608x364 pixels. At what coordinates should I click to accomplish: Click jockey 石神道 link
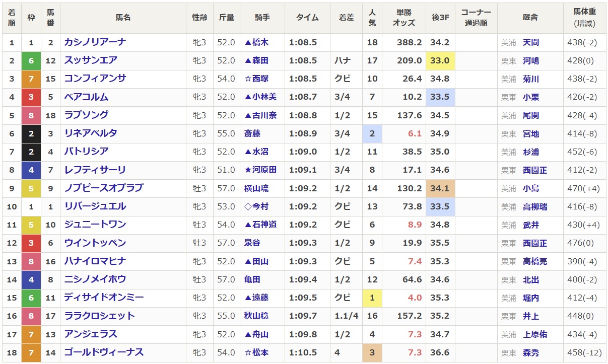coord(264,225)
